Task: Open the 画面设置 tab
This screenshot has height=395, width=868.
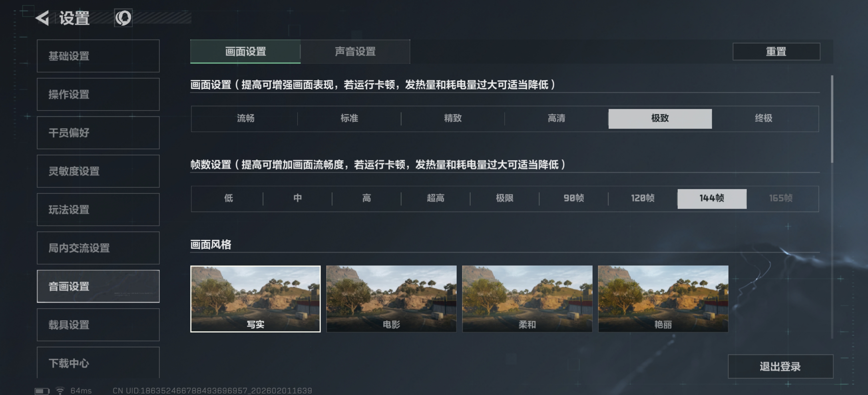Action: [245, 52]
